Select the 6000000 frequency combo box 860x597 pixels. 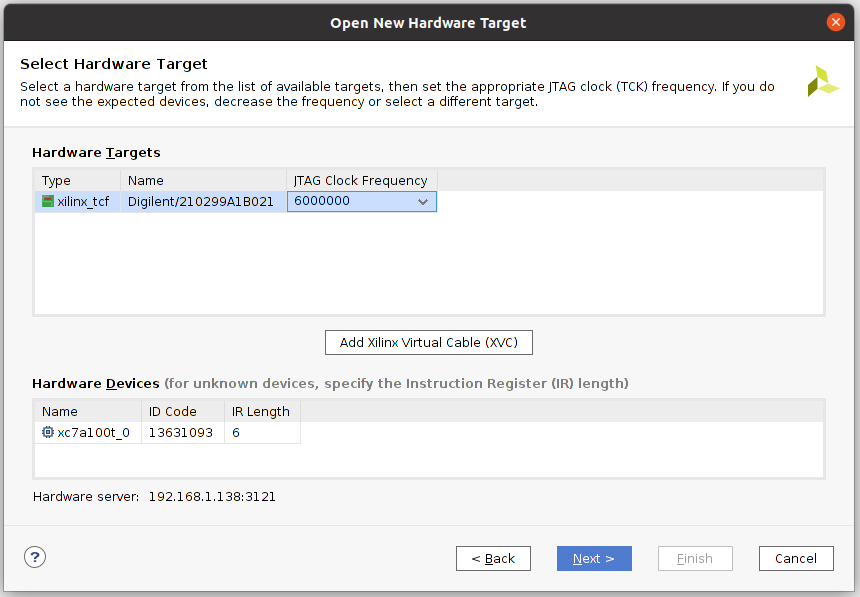coord(350,202)
